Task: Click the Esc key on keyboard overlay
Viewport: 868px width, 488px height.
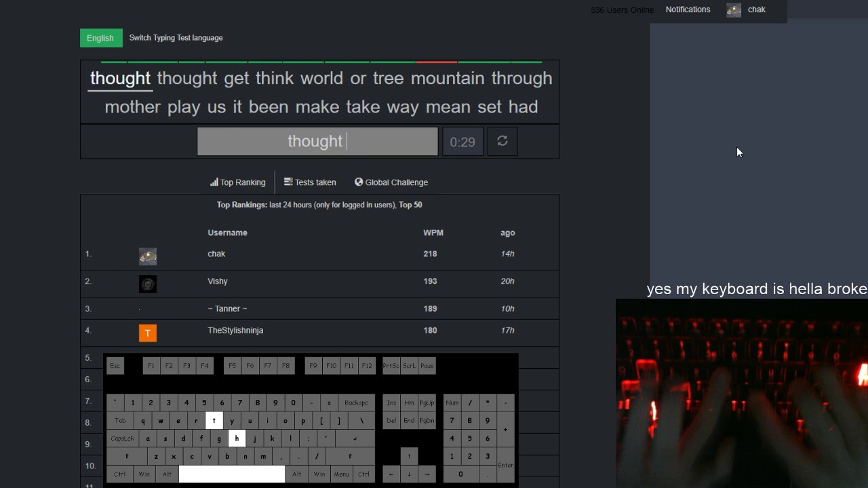Action: 115,366
